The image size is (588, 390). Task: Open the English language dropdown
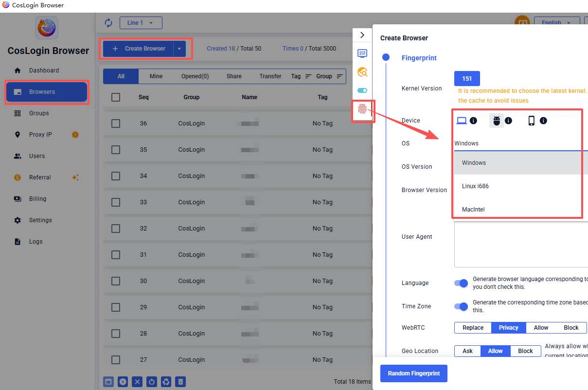[557, 22]
